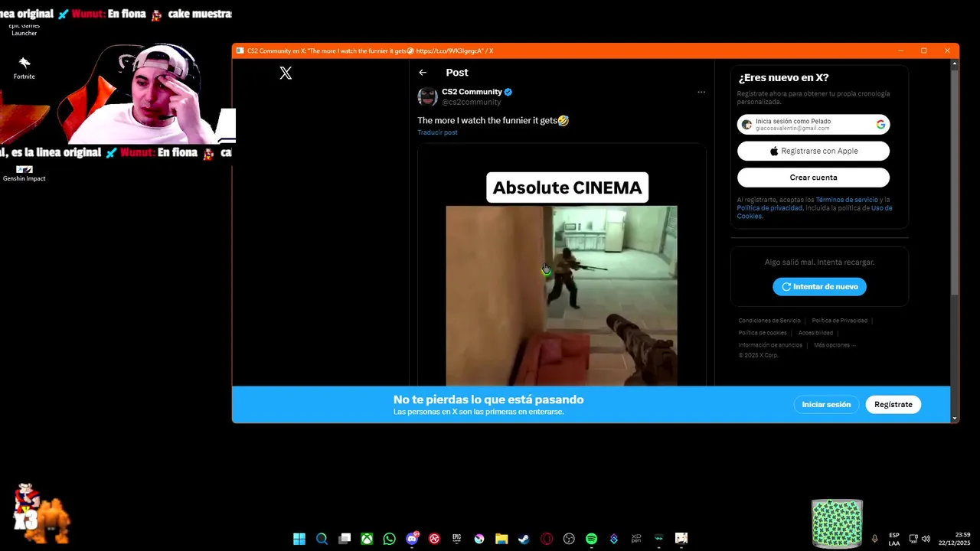The image size is (980, 551).
Task: Open the network icon in the system tray
Action: (913, 539)
